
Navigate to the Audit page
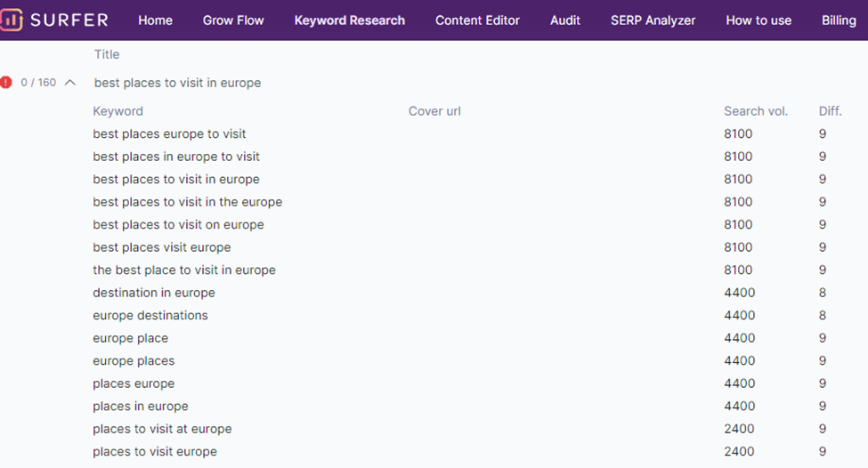[565, 20]
